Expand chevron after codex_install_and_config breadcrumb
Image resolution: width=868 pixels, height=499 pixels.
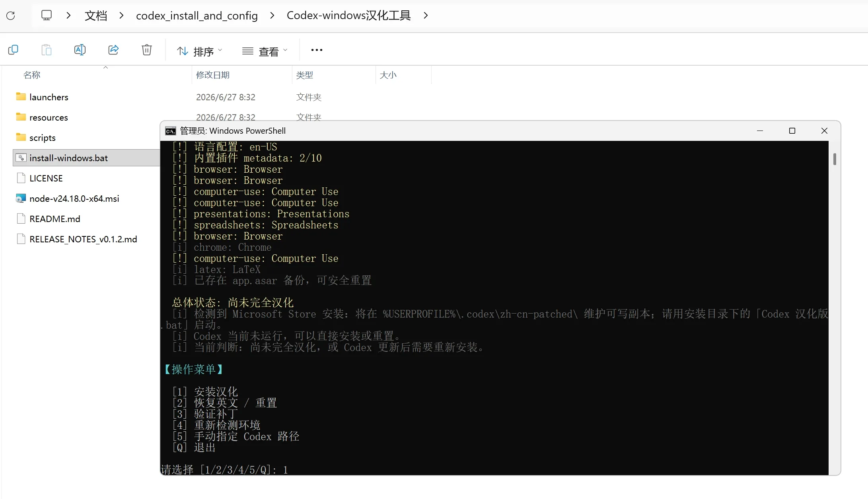tap(272, 16)
